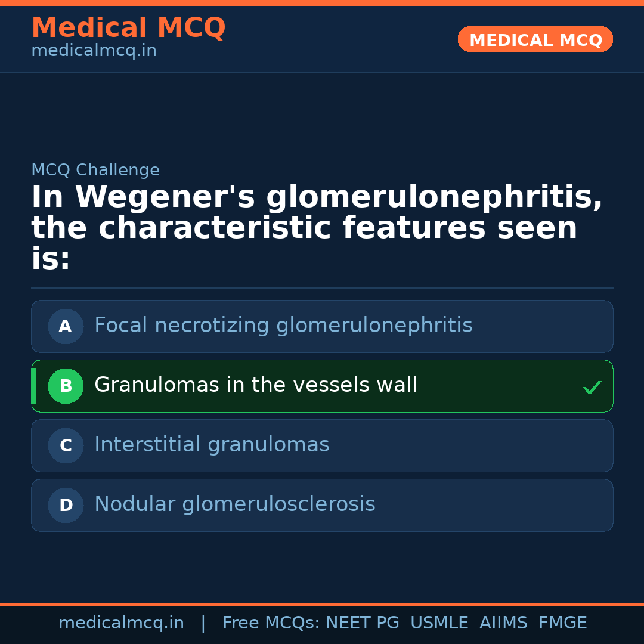
Task: Choose the letter C option circle
Action: [66, 445]
